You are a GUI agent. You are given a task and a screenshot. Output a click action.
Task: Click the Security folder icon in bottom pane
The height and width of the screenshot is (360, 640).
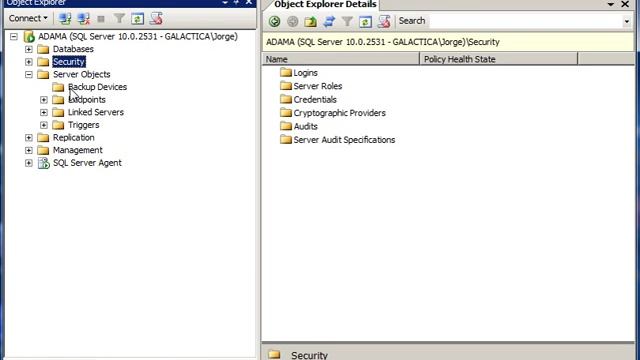click(274, 354)
